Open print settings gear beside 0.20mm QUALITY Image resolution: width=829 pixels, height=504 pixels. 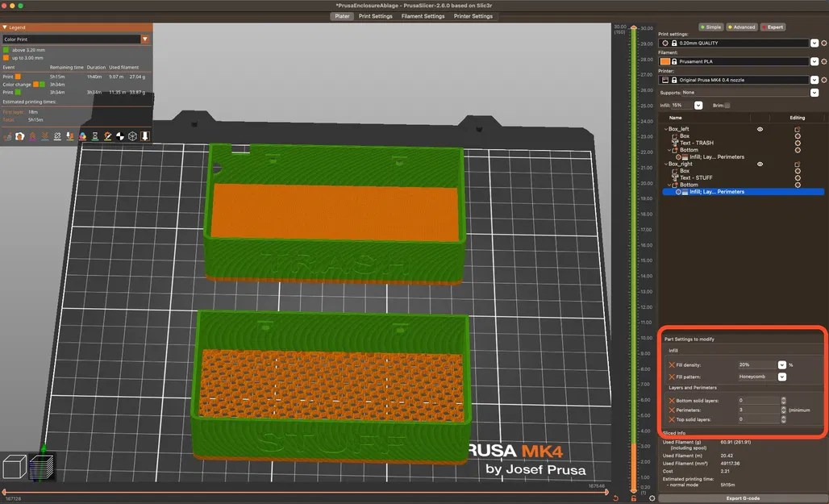(823, 44)
